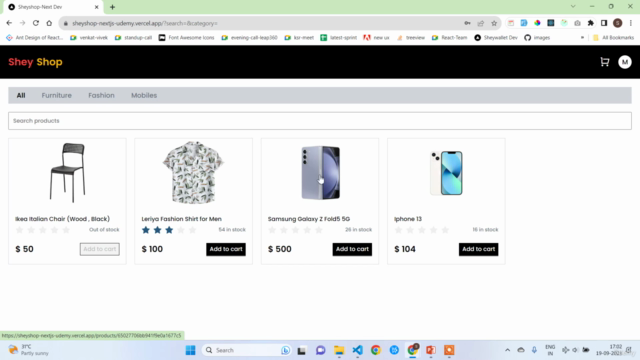Toggle the browser side panel
The image size is (640, 360).
(604, 23)
